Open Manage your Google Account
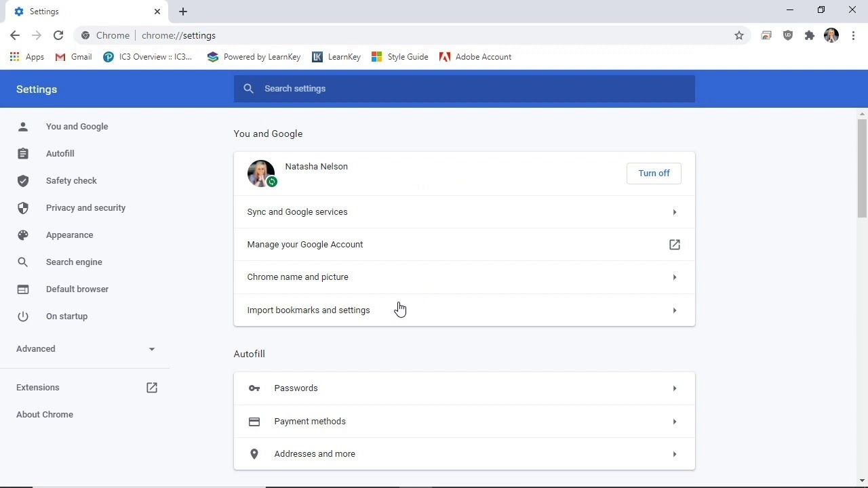This screenshot has height=488, width=868. click(x=465, y=245)
